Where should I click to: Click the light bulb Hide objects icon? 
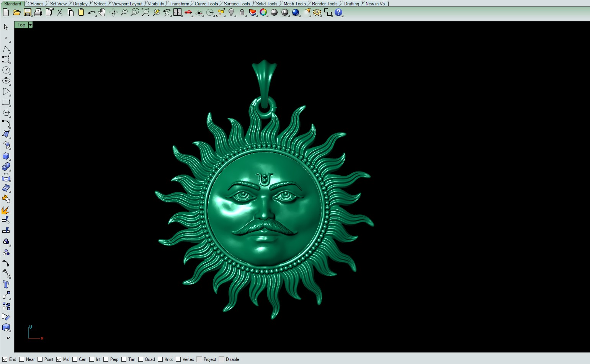[231, 12]
